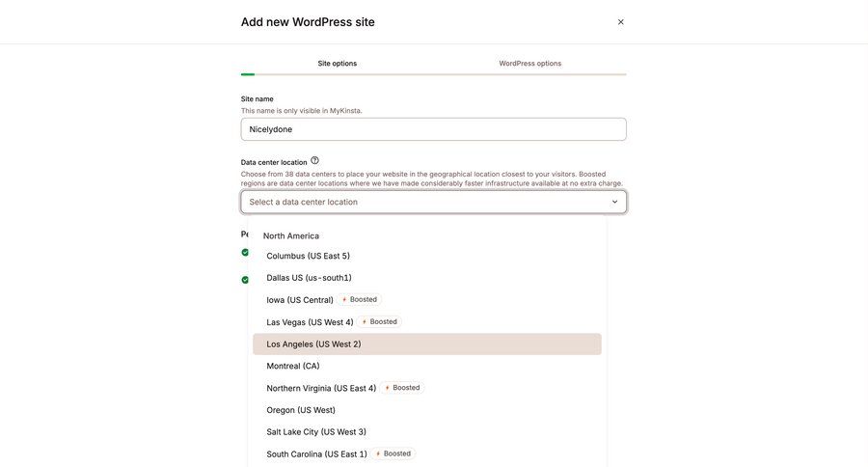Pick Los Angeles (US West 2)
The width and height of the screenshot is (868, 467).
[x=314, y=344]
